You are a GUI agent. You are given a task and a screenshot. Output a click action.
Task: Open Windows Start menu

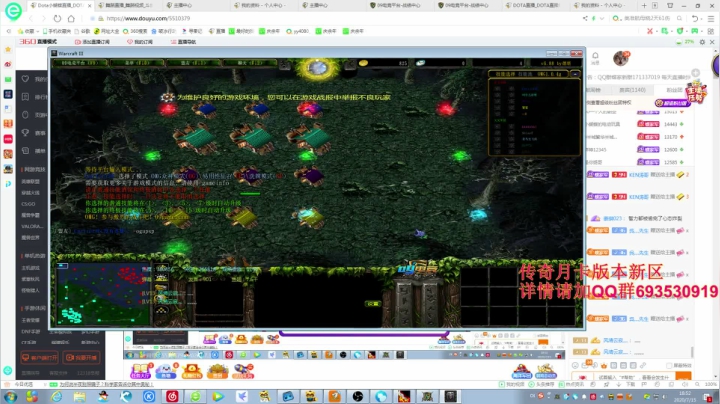(x=10, y=396)
